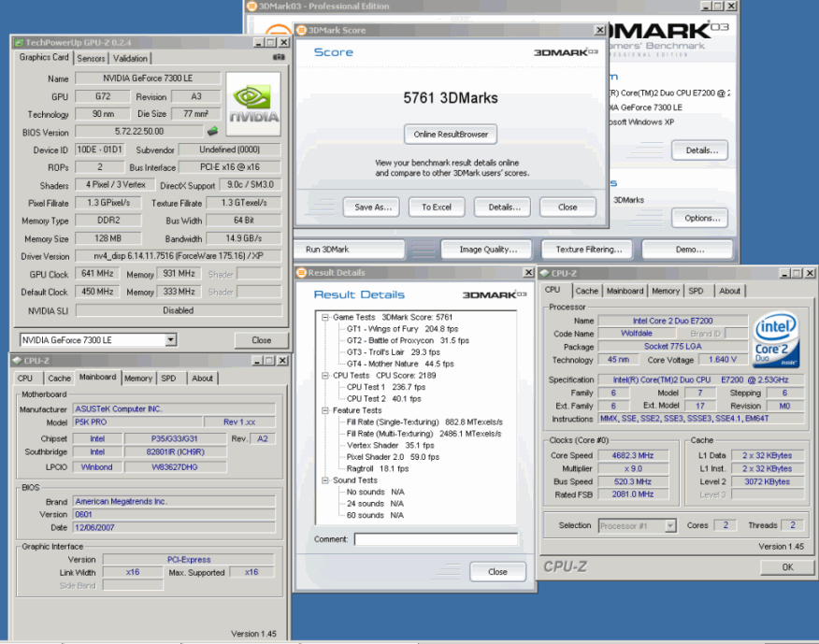Click motherboard model P5K PRO field

(x=137, y=422)
